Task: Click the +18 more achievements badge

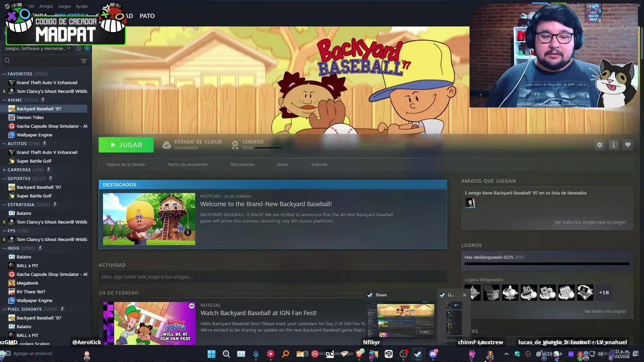Action: [x=604, y=293]
